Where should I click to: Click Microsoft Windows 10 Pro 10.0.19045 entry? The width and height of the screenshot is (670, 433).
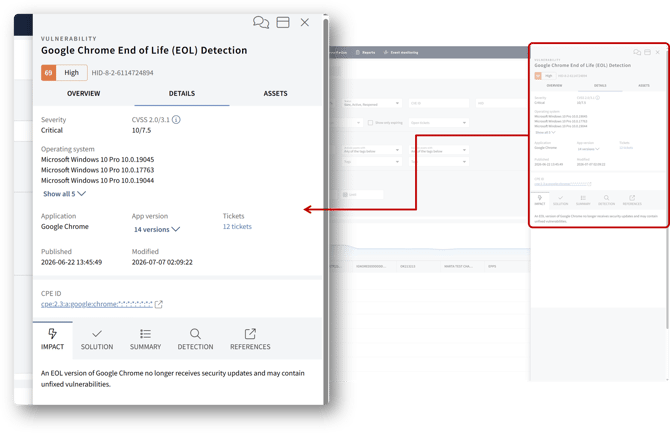pos(97,159)
